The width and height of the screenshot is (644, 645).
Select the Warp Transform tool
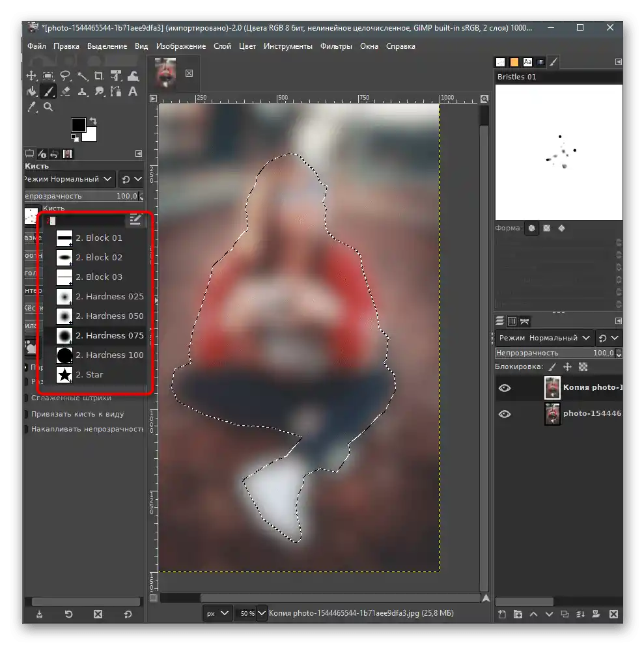(x=133, y=75)
